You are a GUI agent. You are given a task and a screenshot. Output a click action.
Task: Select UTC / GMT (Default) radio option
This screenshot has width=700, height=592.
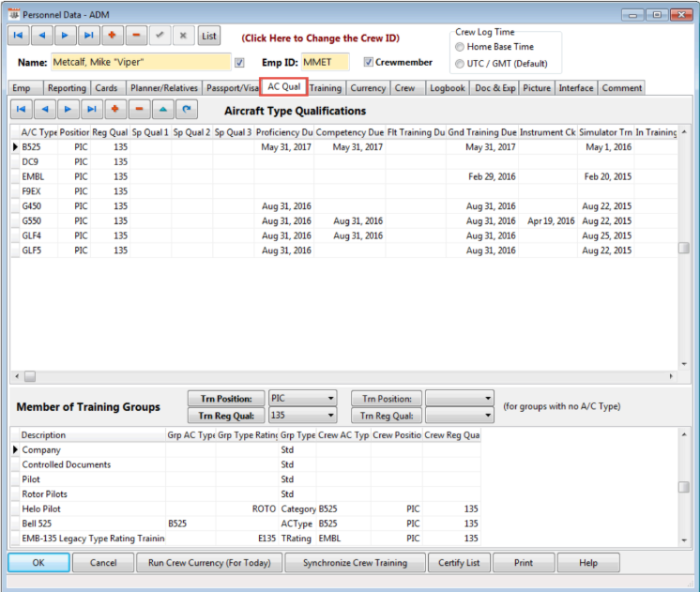[460, 64]
